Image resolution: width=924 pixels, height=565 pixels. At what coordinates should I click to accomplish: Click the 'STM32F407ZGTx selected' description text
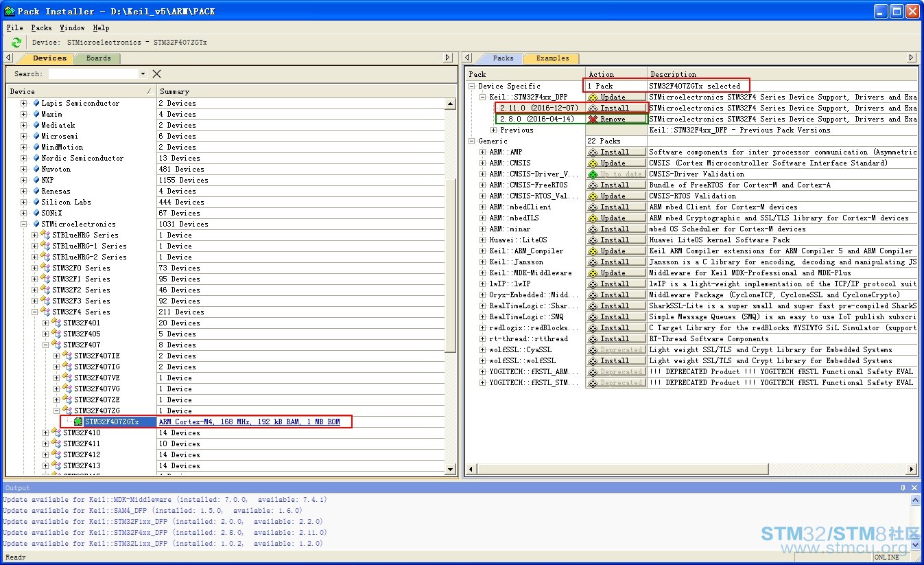coord(695,86)
